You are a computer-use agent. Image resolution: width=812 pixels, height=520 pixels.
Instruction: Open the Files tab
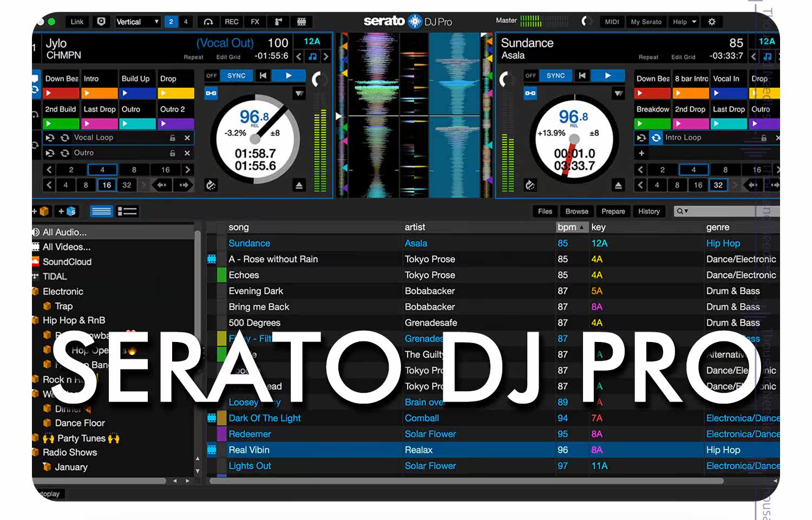[545, 211]
